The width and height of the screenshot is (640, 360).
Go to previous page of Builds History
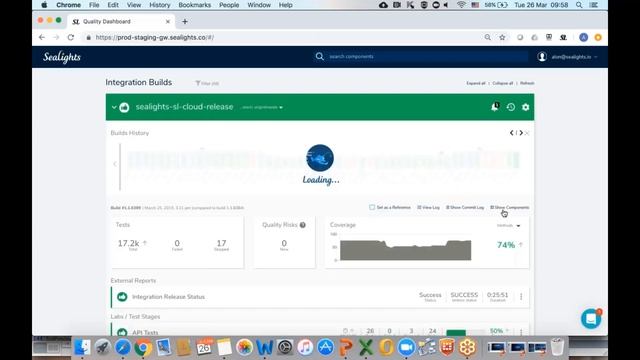pos(512,133)
